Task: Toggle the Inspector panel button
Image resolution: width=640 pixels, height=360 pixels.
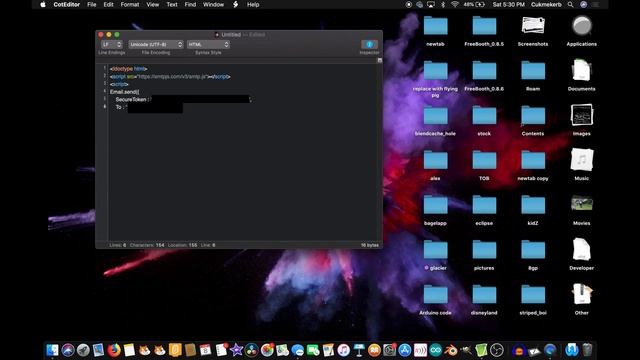Action: (x=369, y=44)
